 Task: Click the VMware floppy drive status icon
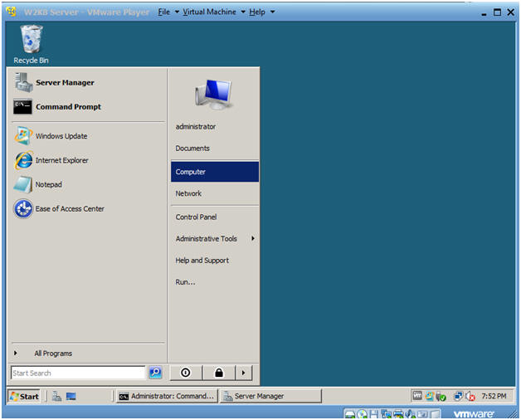[374, 414]
